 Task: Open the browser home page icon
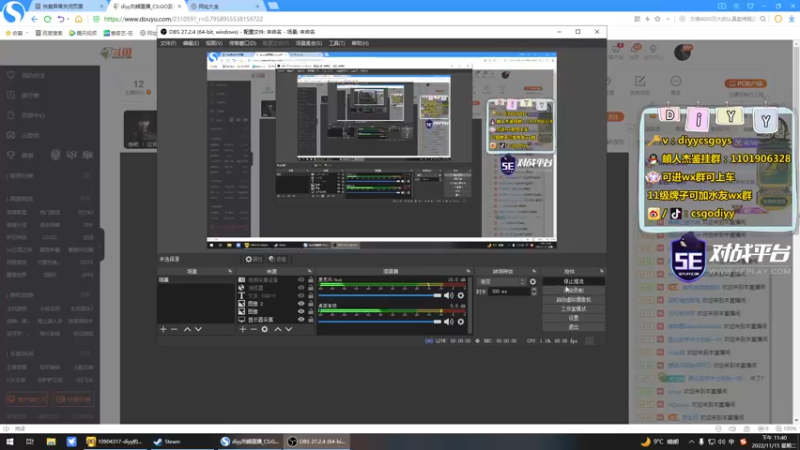click(78, 19)
